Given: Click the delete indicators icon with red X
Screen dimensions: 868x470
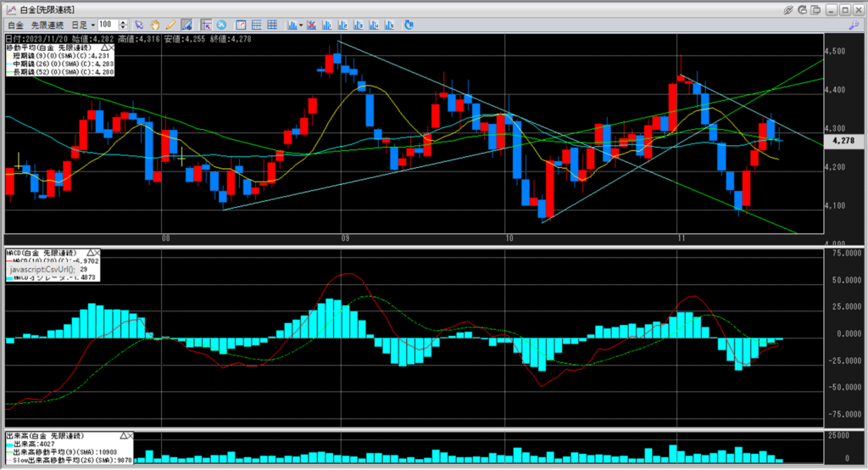Looking at the screenshot, I should coord(311,25).
